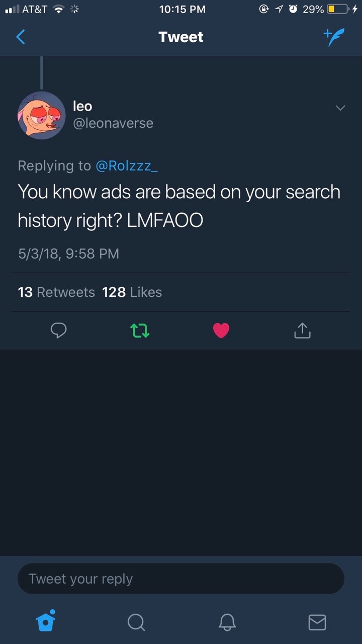Tap the battery indicator in status bar
The width and height of the screenshot is (362, 644).
pyautogui.click(x=338, y=10)
